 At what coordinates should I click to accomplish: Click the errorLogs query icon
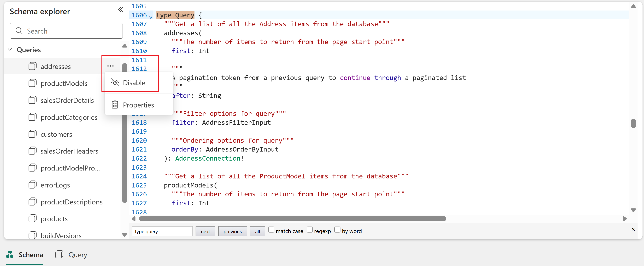pyautogui.click(x=32, y=185)
